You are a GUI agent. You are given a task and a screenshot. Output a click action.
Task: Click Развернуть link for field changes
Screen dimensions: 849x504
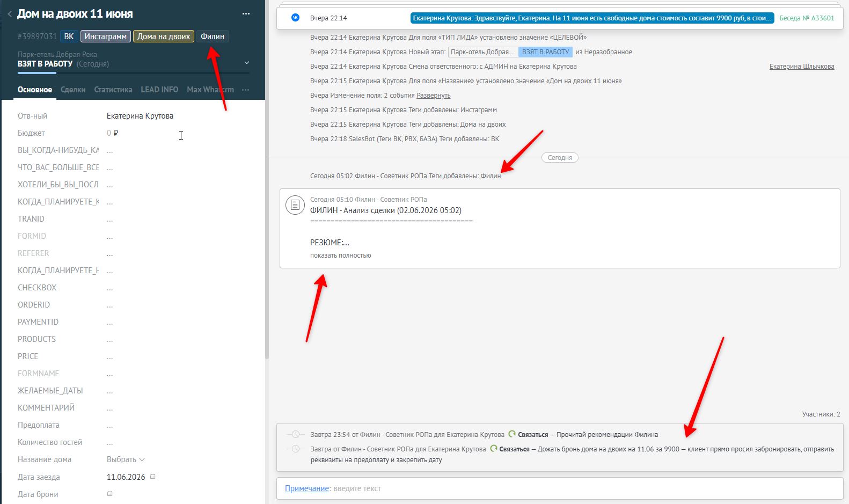[x=434, y=96]
